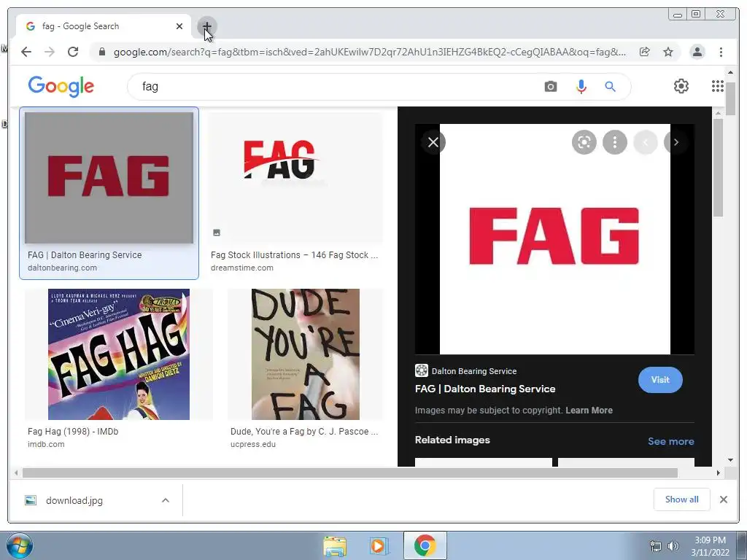Submit search with the magnifier icon
Image resolution: width=747 pixels, height=560 pixels.
point(611,86)
